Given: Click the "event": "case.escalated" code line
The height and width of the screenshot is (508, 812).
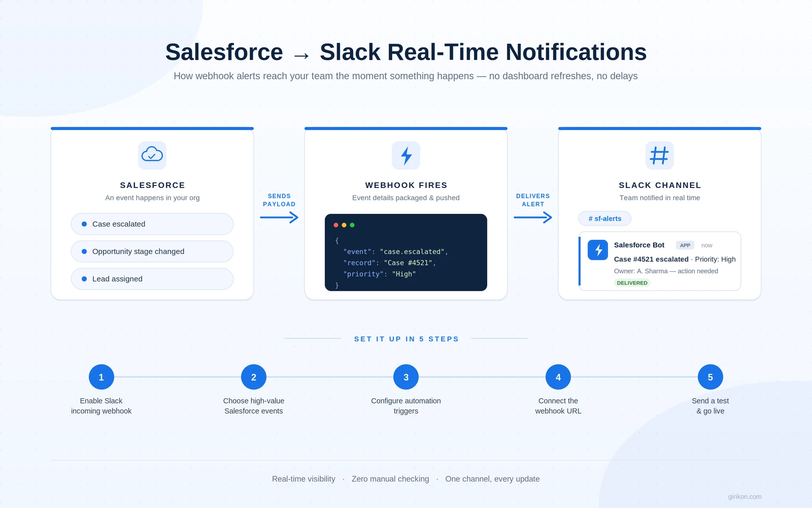Looking at the screenshot, I should point(396,251).
